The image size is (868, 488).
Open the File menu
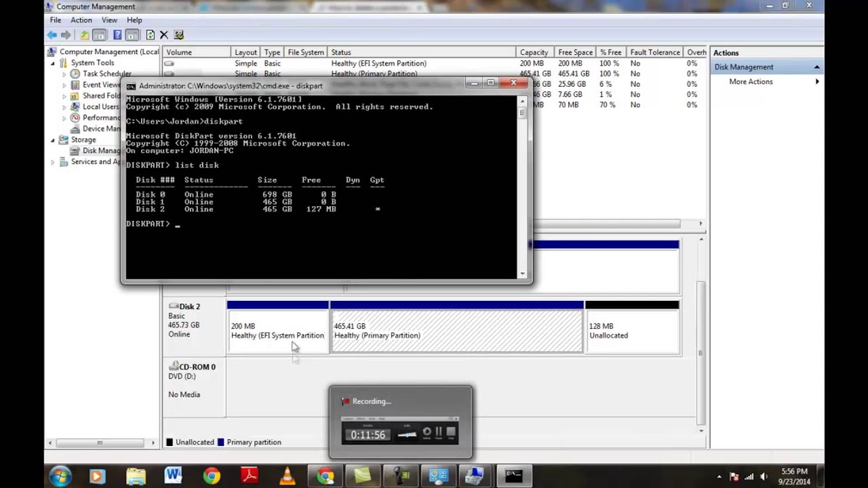tap(56, 20)
